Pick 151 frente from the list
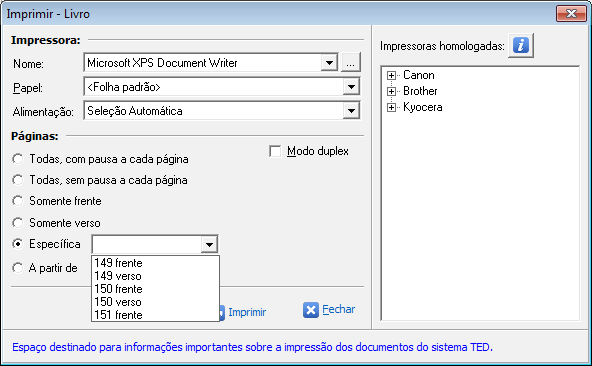 pos(155,315)
